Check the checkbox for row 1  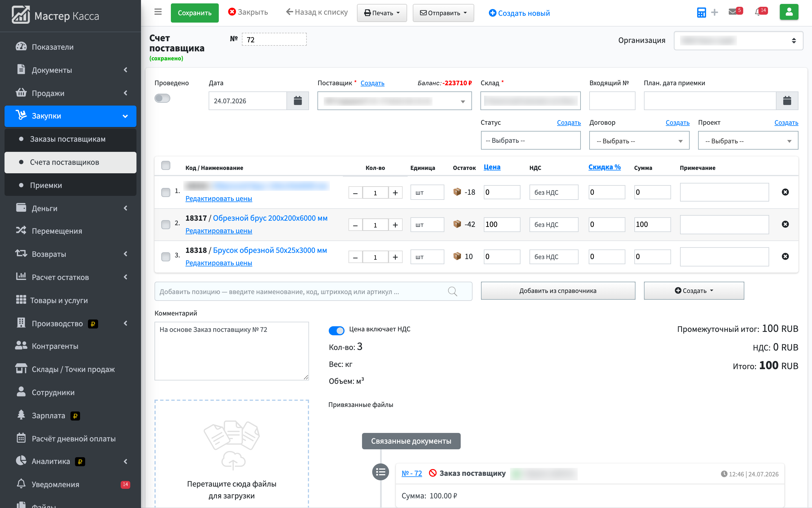point(166,192)
